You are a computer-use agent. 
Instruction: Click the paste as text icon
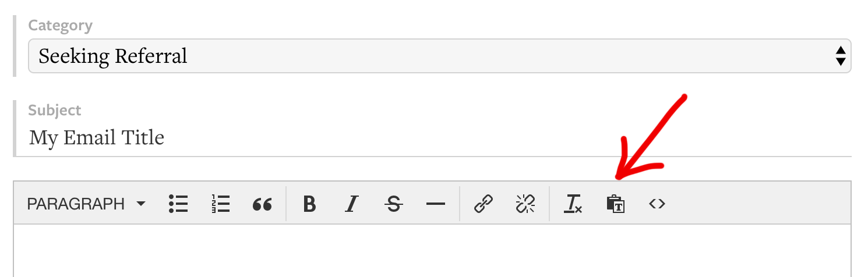615,204
